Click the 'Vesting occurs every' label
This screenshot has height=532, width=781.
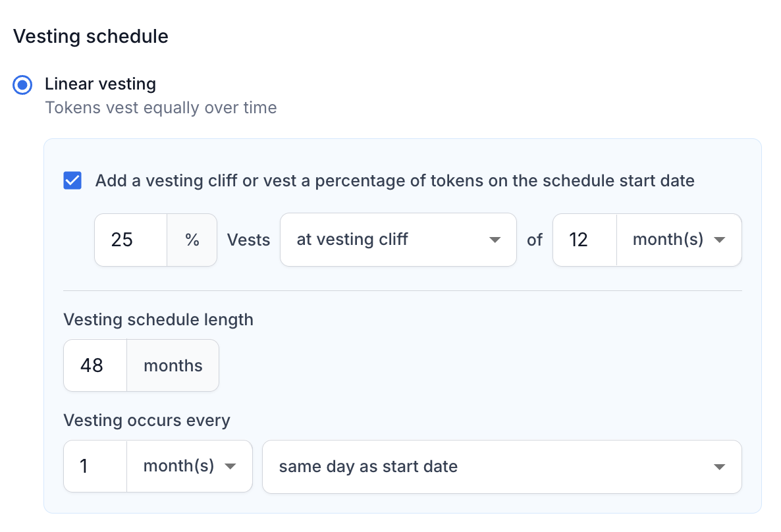(x=147, y=420)
